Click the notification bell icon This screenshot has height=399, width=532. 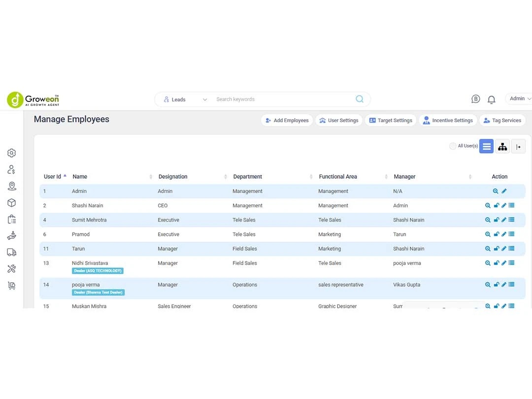pos(491,100)
